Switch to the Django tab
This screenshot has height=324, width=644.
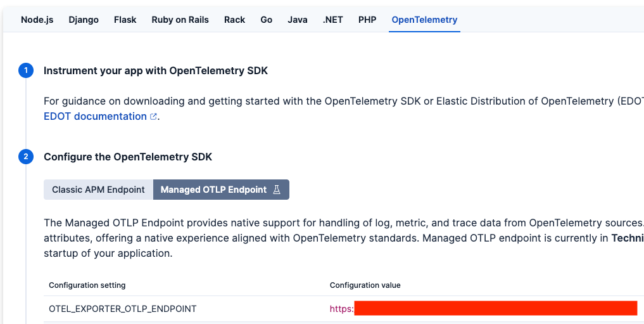(84, 20)
